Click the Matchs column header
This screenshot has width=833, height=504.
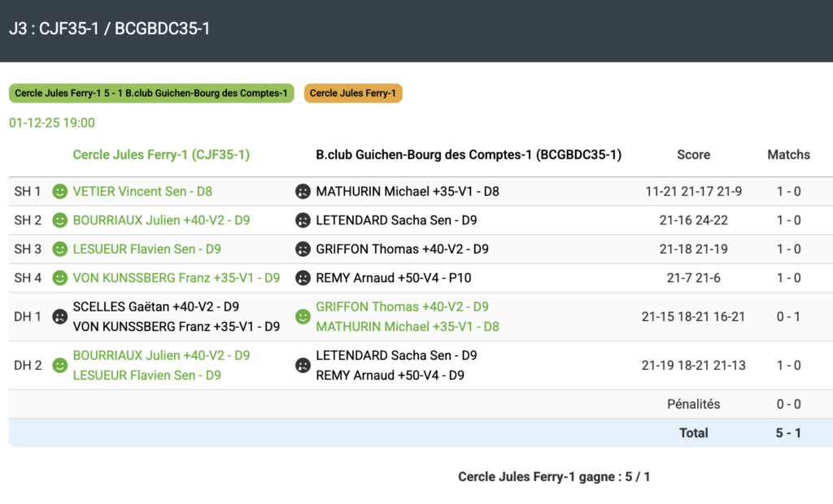(788, 154)
